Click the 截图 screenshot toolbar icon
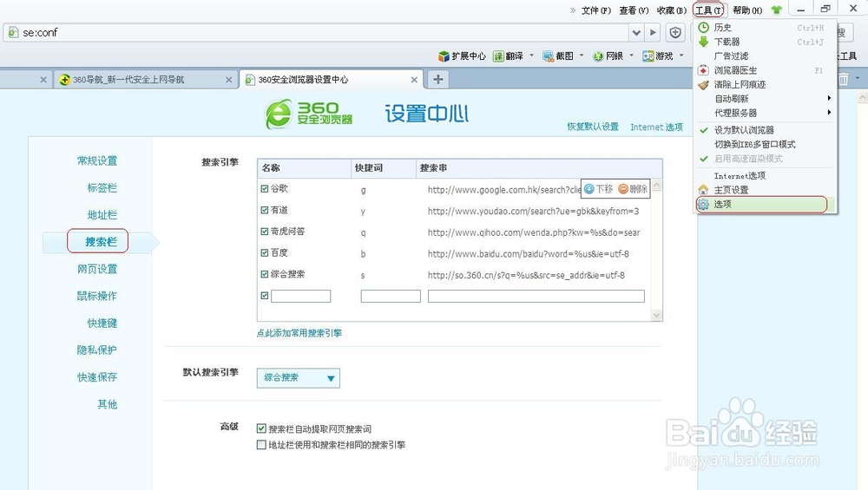The height and width of the screenshot is (490, 868). [548, 56]
